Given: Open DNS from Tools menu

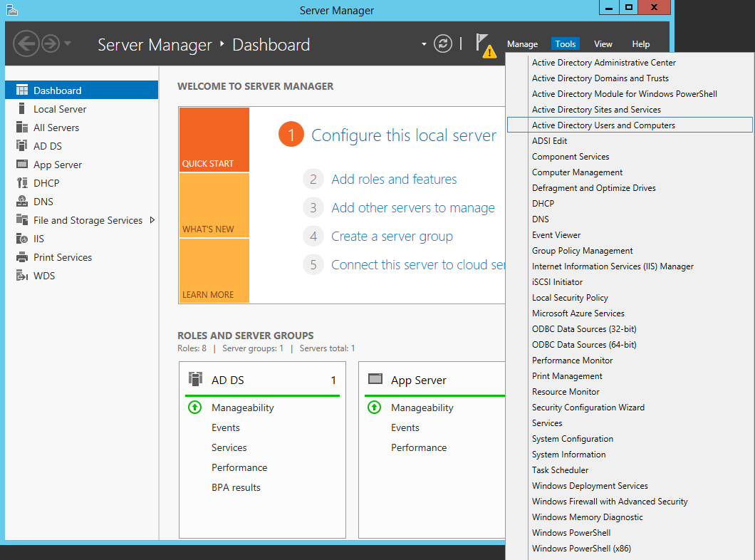Looking at the screenshot, I should pyautogui.click(x=540, y=219).
